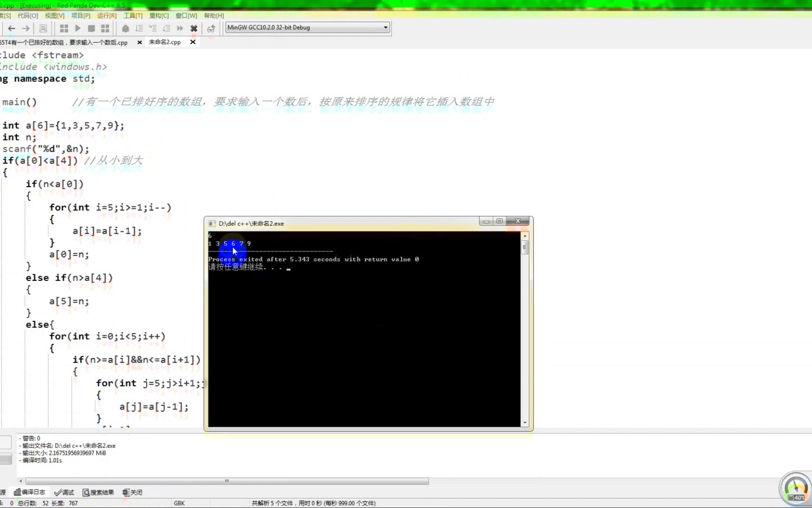Click the Forward navigation arrow in the toolbar

26,28
